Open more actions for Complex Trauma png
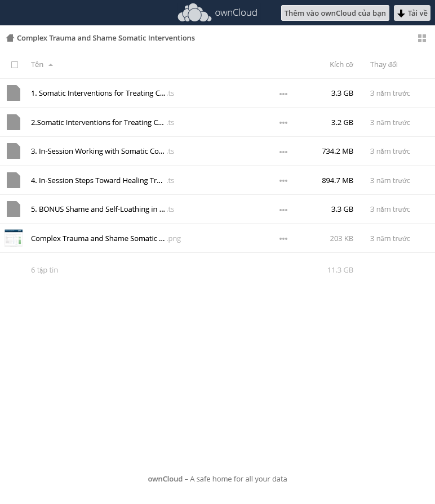 click(x=283, y=239)
